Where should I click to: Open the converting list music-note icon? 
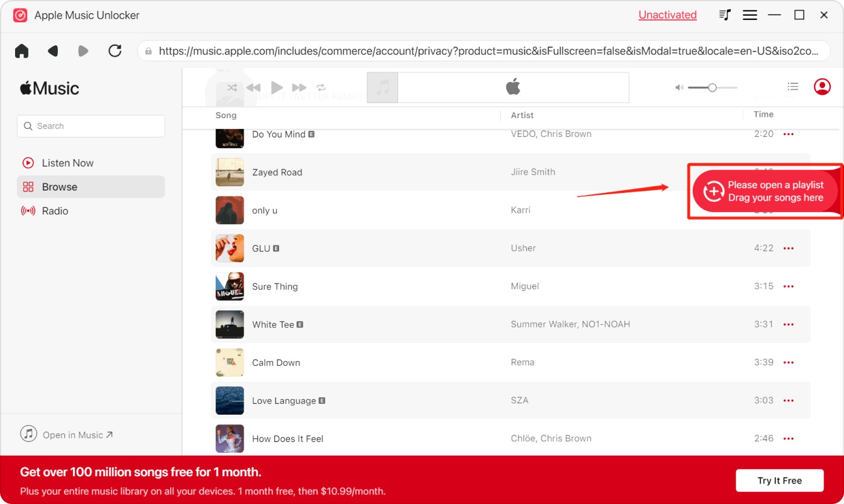click(725, 15)
